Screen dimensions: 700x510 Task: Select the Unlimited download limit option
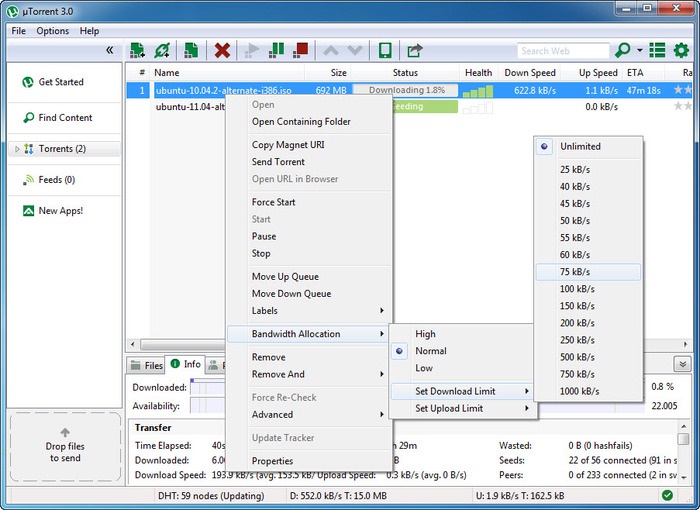tap(580, 146)
